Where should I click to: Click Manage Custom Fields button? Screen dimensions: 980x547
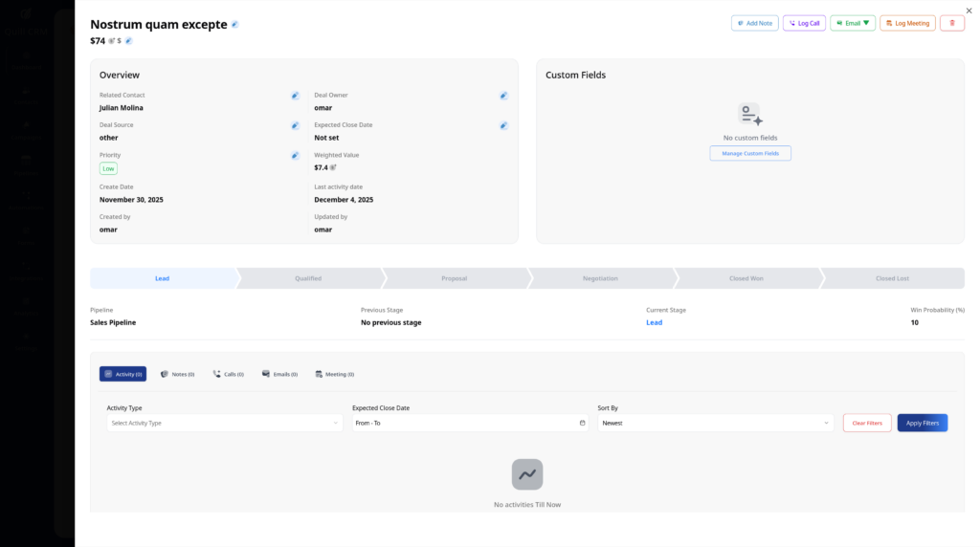750,153
